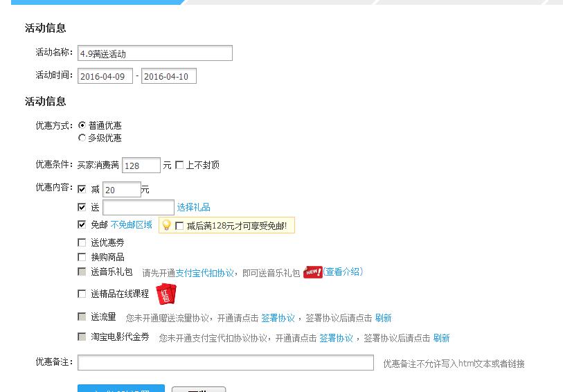Uncheck the 减 discount checkbox
This screenshot has height=392, width=563.
82,189
